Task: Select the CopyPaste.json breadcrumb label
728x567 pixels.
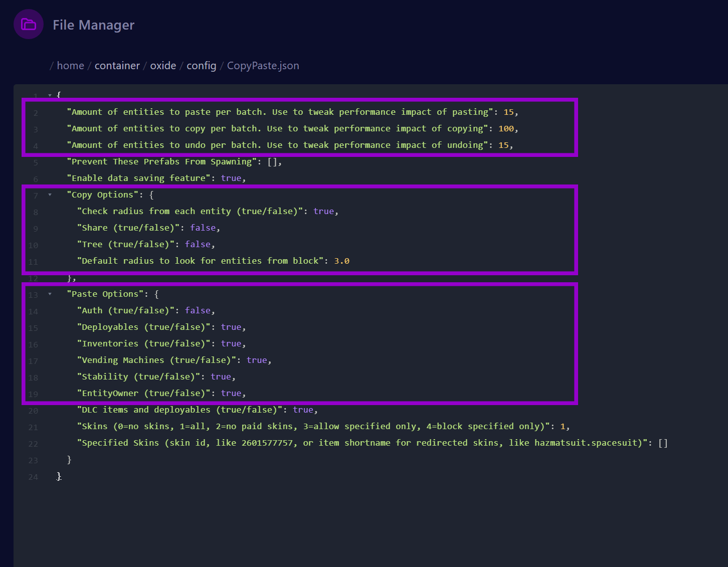Action: coord(263,65)
